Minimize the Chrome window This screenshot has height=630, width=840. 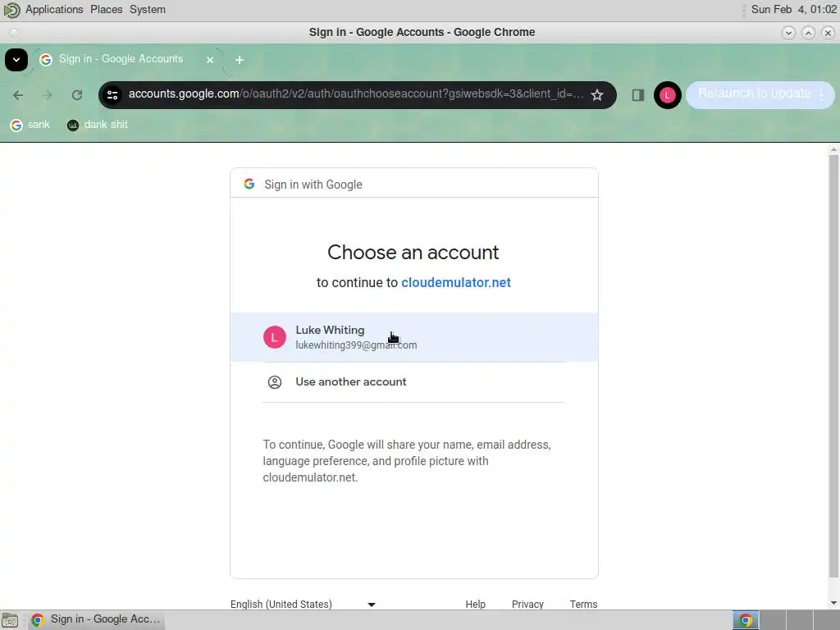coord(788,33)
